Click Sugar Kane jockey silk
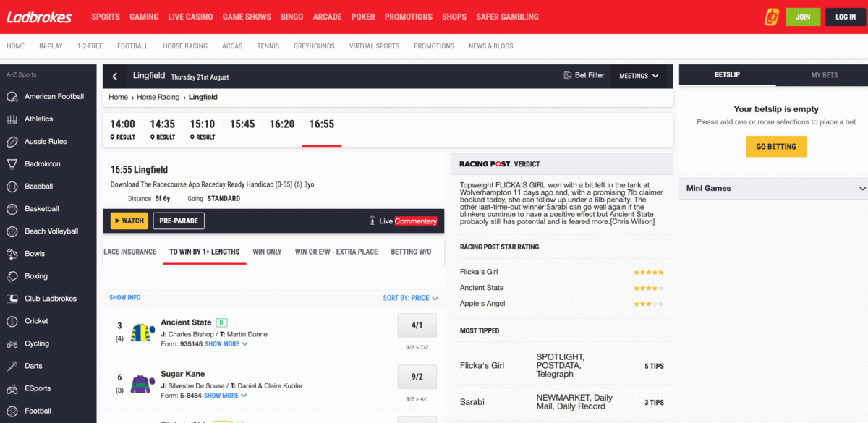868x423 pixels. tap(142, 385)
